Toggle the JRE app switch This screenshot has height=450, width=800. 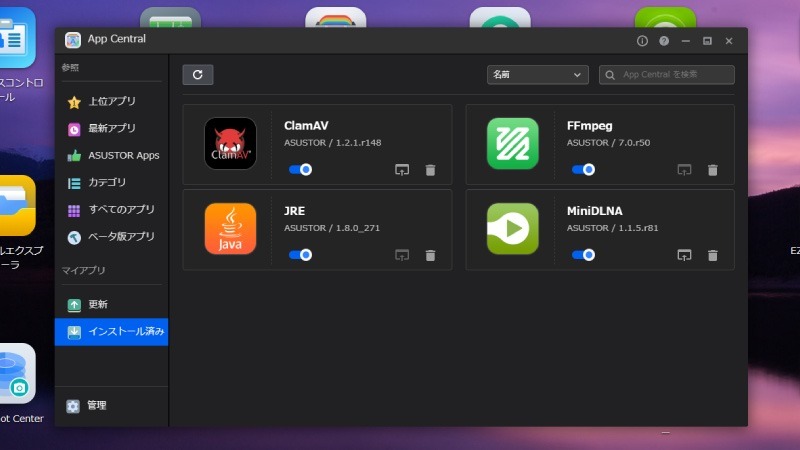(x=300, y=255)
